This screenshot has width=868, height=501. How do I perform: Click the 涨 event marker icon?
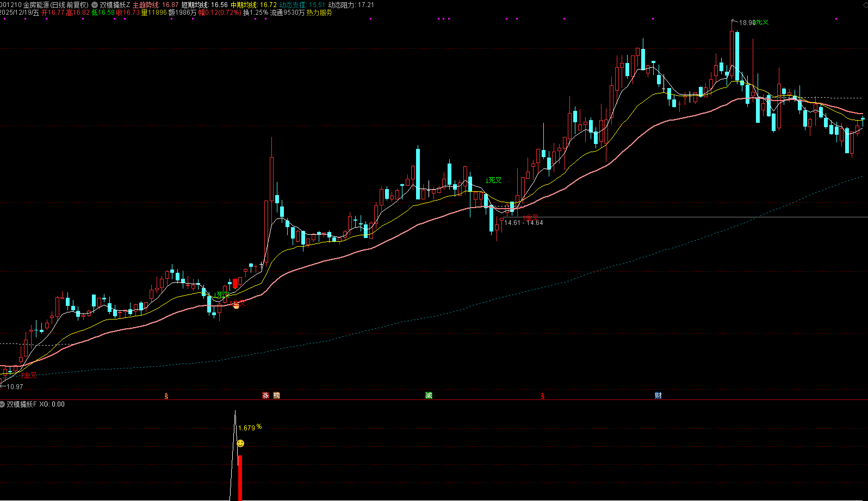[x=266, y=396]
